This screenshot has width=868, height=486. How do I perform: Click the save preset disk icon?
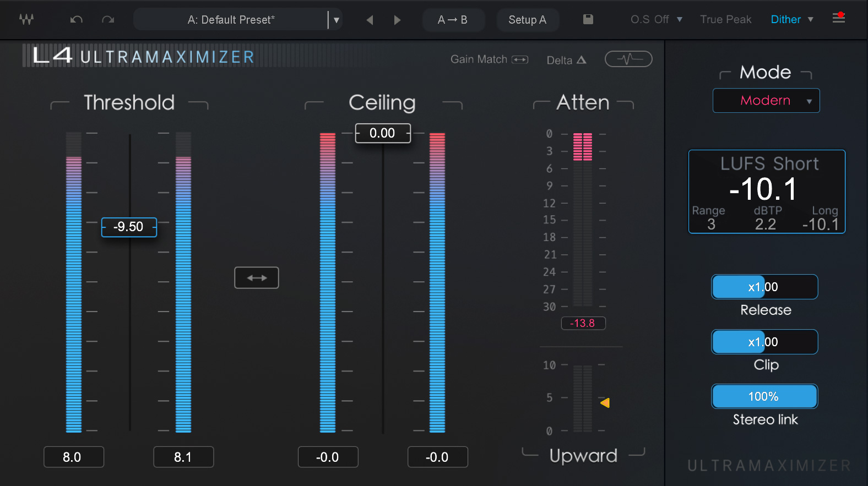588,20
